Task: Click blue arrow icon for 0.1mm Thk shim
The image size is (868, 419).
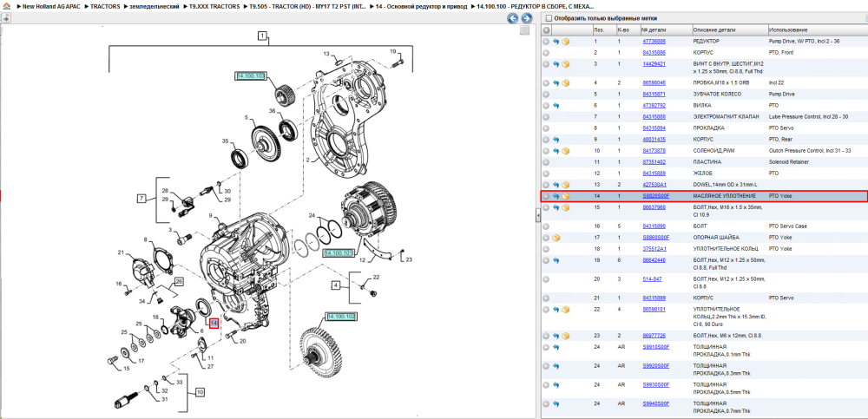Action: [556, 347]
